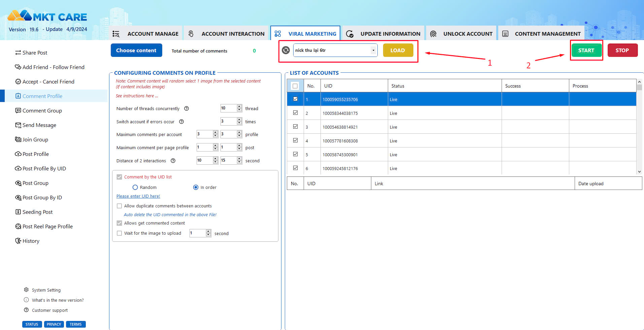Click help icon next to Distance of 2 interactions
Screen dimensions: 644x330
pos(173,161)
